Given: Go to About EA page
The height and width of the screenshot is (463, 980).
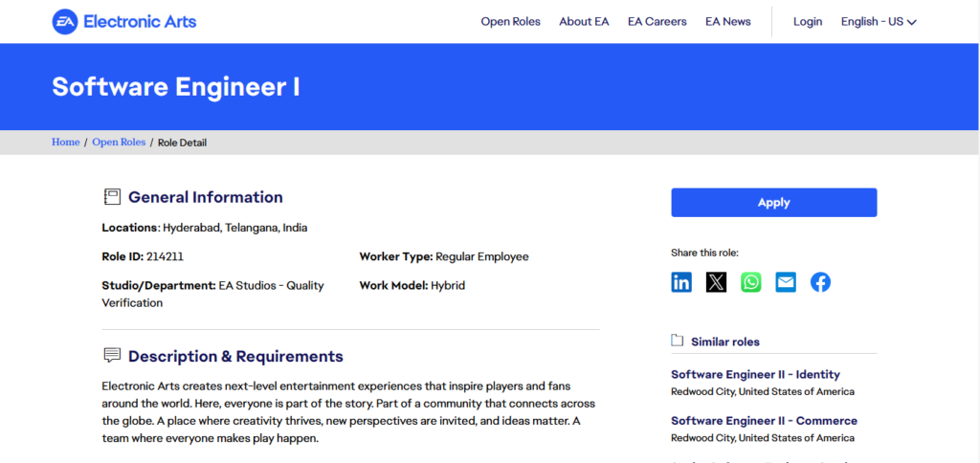Looking at the screenshot, I should (x=584, y=22).
